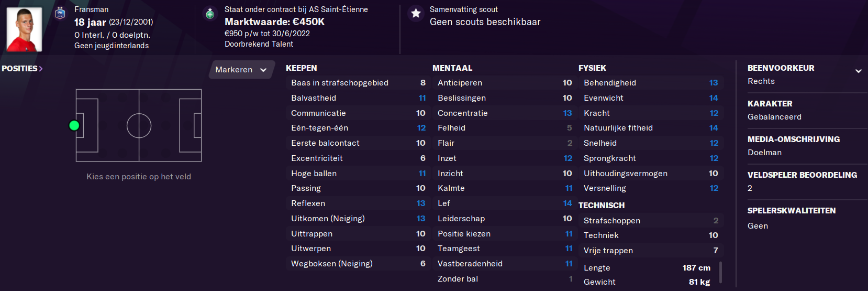Click the scout summary star icon
The height and width of the screenshot is (291, 868).
(416, 14)
